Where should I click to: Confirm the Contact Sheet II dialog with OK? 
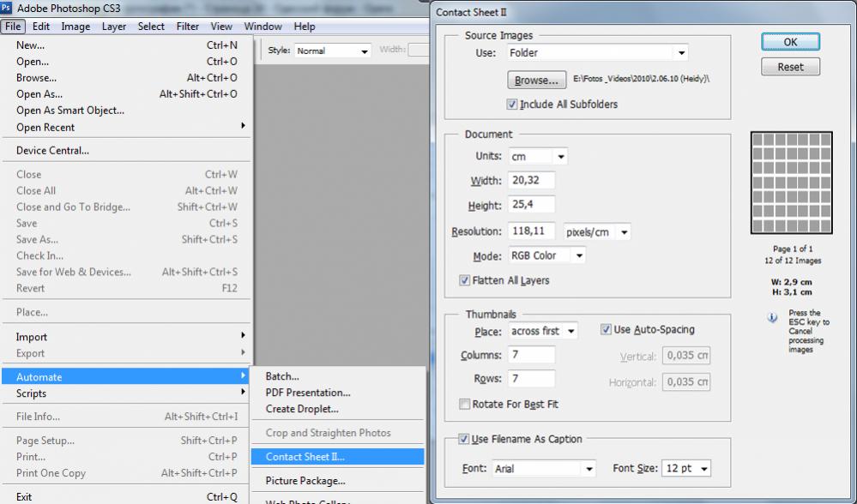[x=790, y=42]
